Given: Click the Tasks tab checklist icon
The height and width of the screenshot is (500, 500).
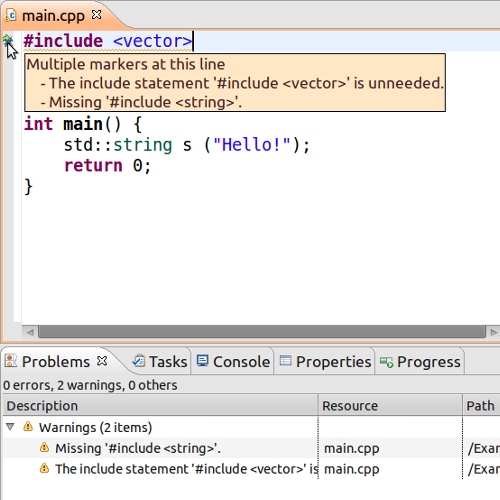Looking at the screenshot, I should tap(139, 361).
